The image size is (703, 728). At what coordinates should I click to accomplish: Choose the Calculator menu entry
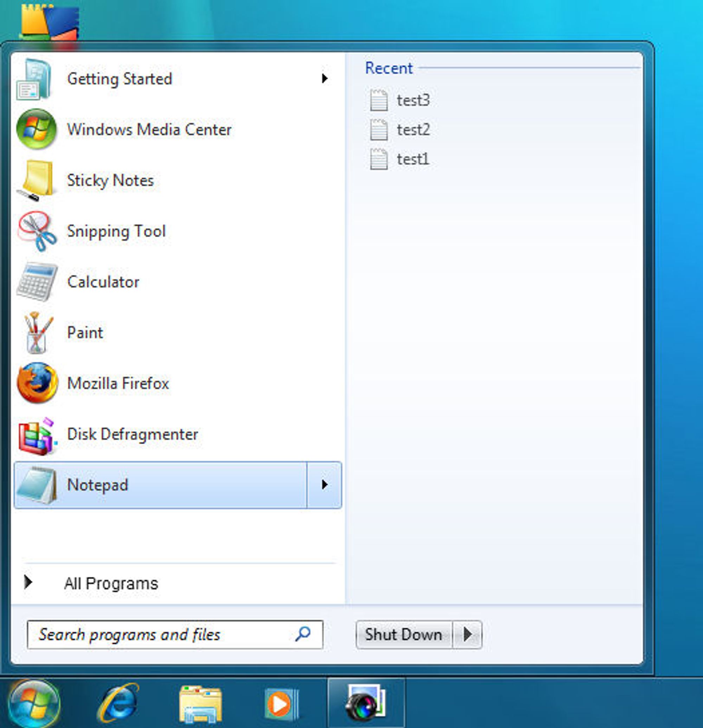(178, 282)
